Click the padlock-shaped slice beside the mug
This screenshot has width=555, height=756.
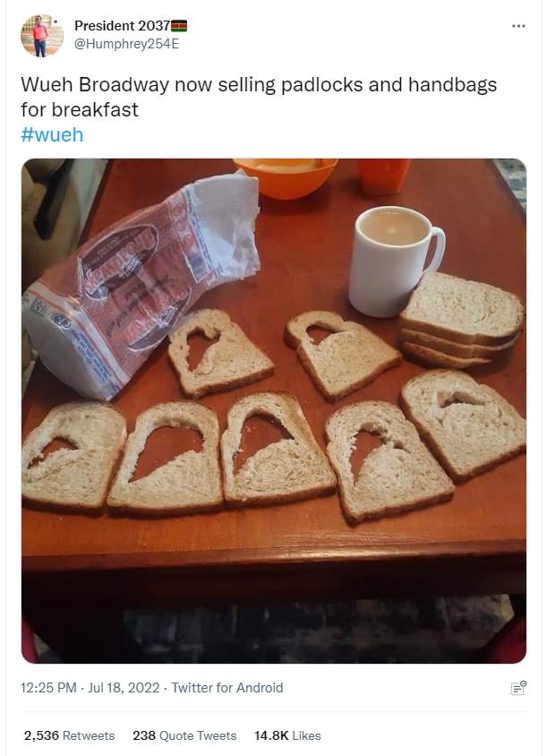pyautogui.click(x=342, y=354)
